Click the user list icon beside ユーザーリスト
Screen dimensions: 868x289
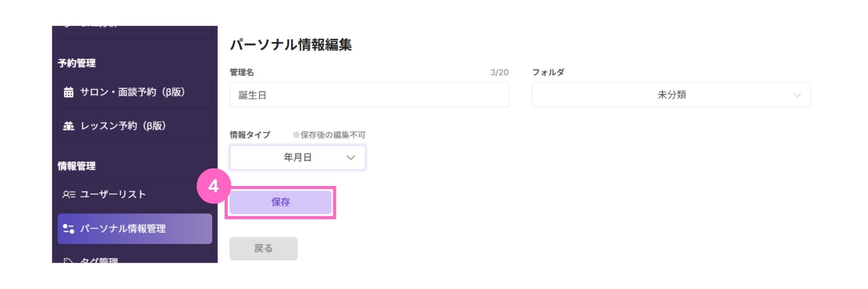click(68, 195)
